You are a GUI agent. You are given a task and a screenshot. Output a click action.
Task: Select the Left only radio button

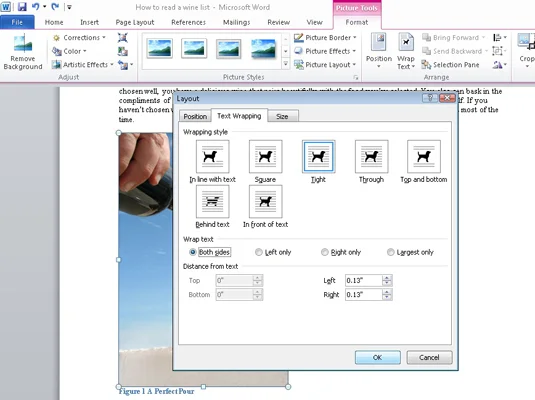[x=259, y=252]
